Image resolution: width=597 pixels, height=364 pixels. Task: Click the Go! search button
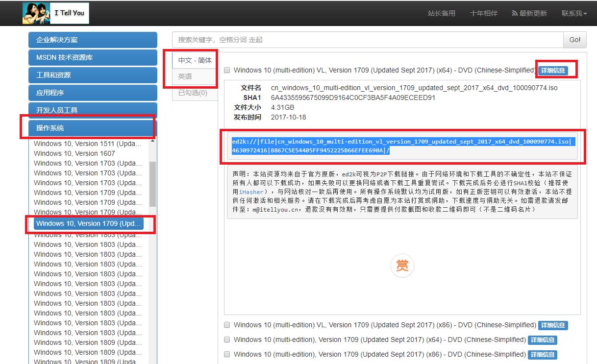click(x=575, y=40)
